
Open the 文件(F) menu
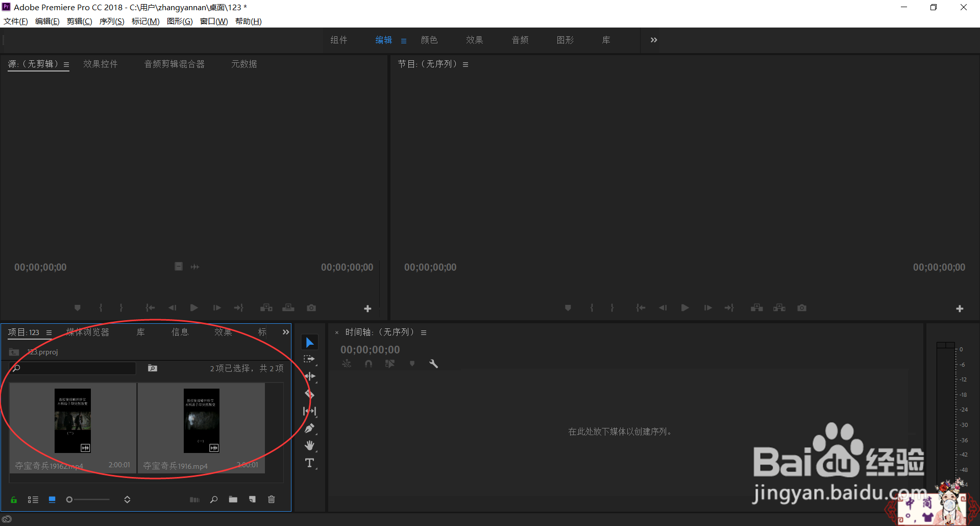coord(15,21)
